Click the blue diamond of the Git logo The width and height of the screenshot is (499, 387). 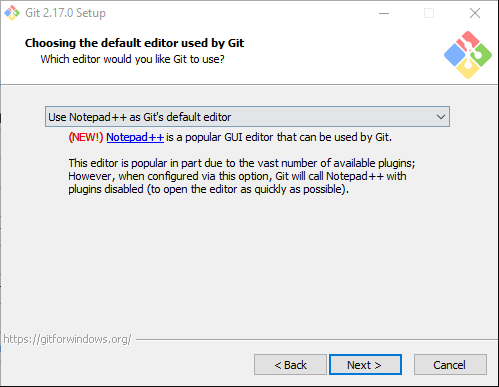(455, 55)
